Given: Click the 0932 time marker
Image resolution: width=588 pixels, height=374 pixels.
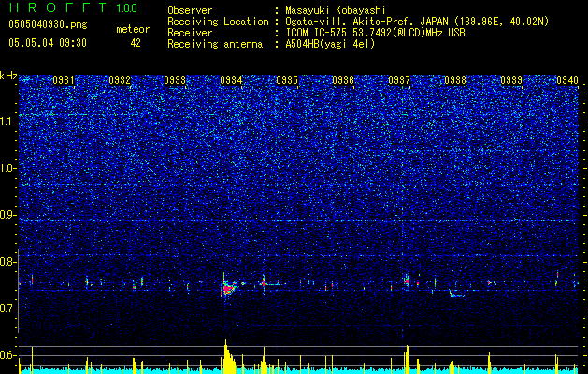Looking at the screenshot, I should point(120,80).
